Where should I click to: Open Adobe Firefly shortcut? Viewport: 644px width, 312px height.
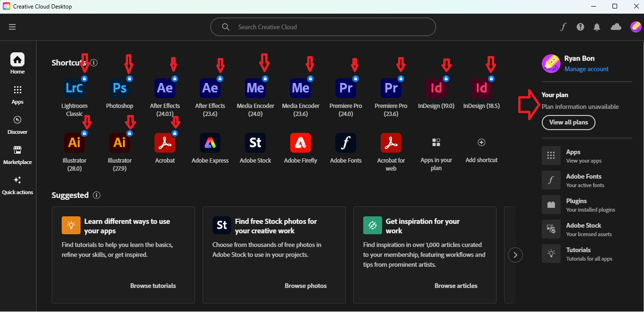[x=300, y=142]
